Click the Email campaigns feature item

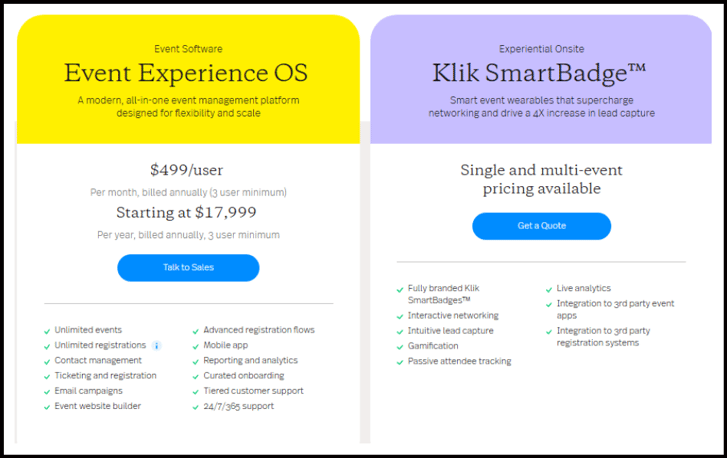click(x=90, y=391)
